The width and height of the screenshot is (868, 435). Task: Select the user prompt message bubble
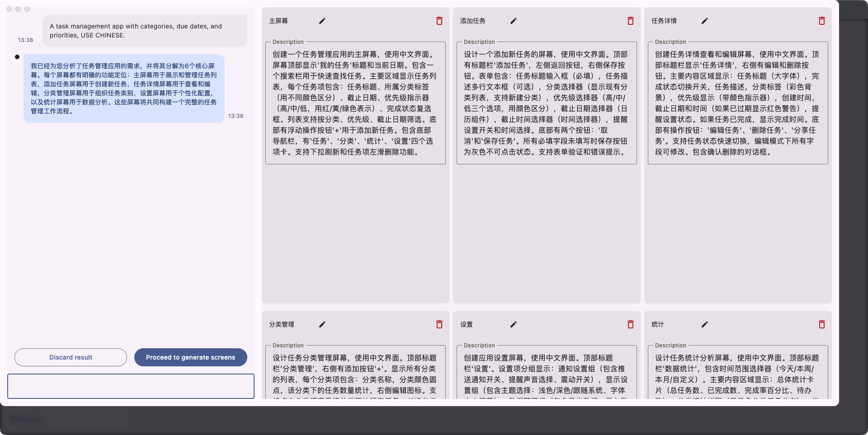[x=145, y=31]
